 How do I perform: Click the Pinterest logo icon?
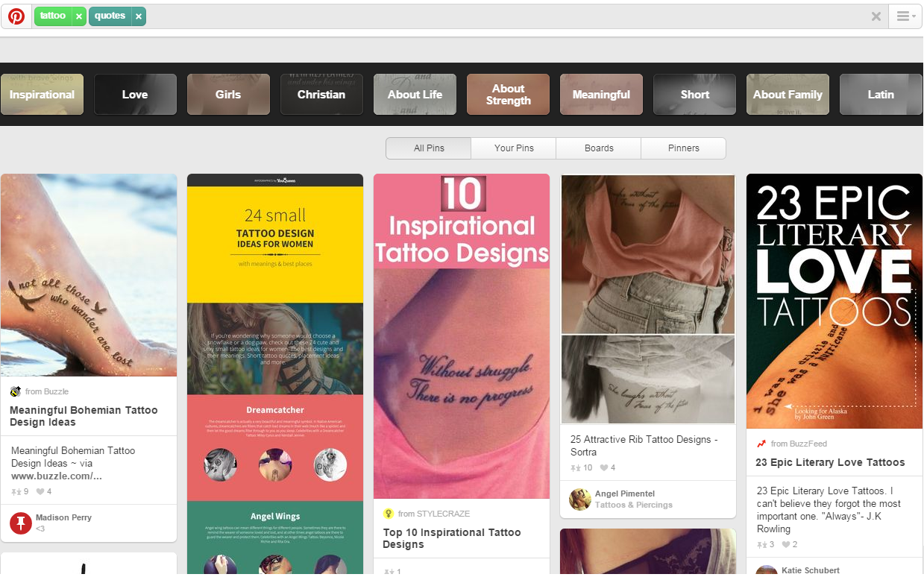[x=16, y=16]
